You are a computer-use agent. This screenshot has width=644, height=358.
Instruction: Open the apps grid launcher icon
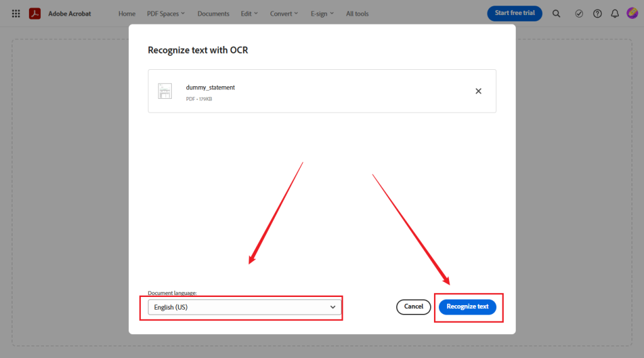[x=16, y=14]
